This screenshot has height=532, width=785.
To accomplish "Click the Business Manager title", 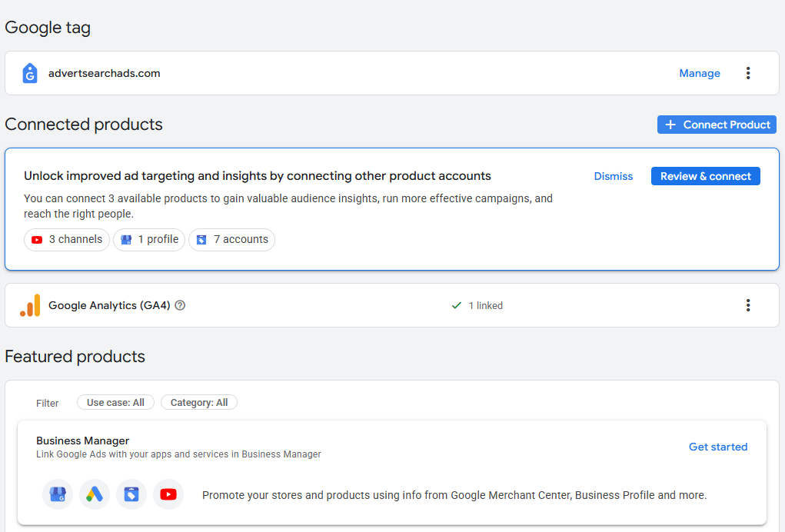I will click(82, 441).
